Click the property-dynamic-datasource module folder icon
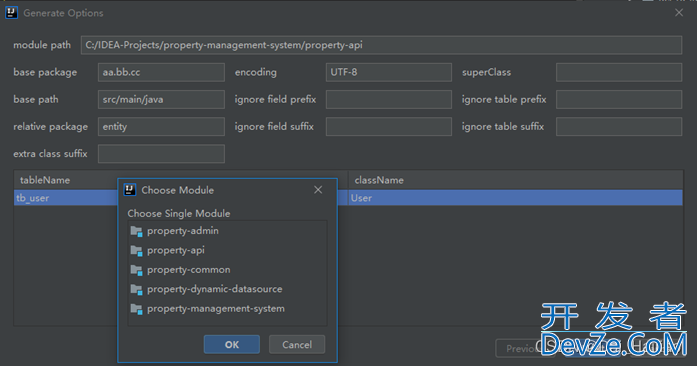The image size is (697, 366). coord(136,290)
